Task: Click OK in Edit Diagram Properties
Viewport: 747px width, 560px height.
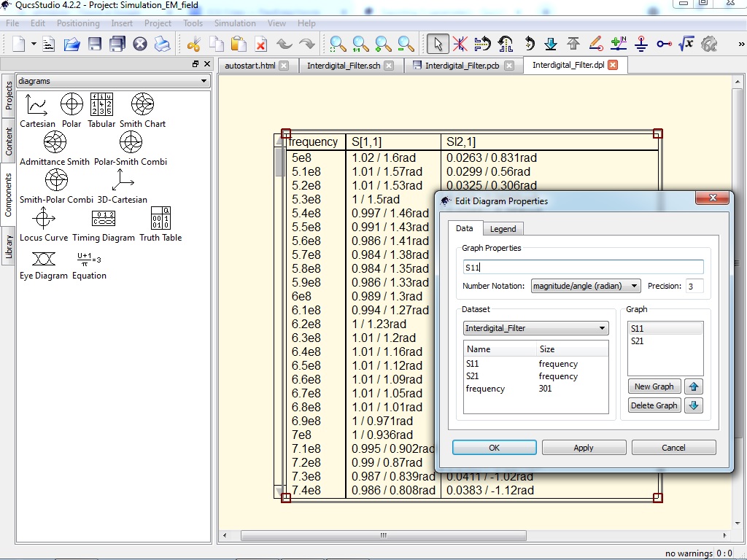Action: pyautogui.click(x=494, y=448)
